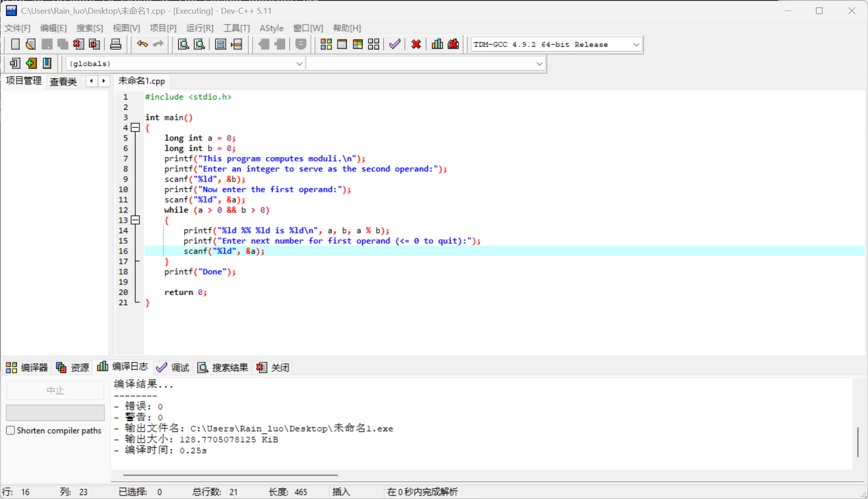Open the 编辑[E] menu
Image resolution: width=868 pixels, height=499 pixels.
pyautogui.click(x=53, y=28)
